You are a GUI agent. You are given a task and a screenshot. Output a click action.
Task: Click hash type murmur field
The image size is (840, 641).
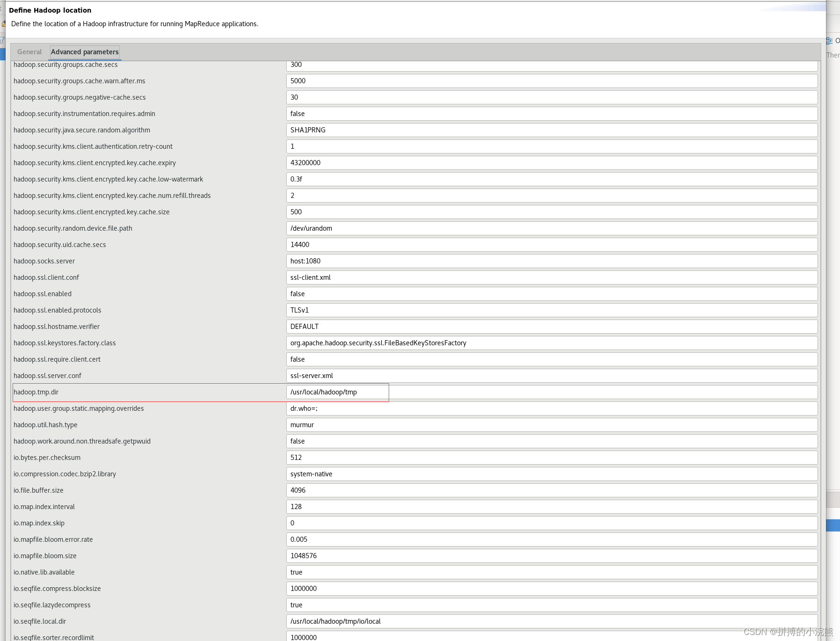(552, 425)
